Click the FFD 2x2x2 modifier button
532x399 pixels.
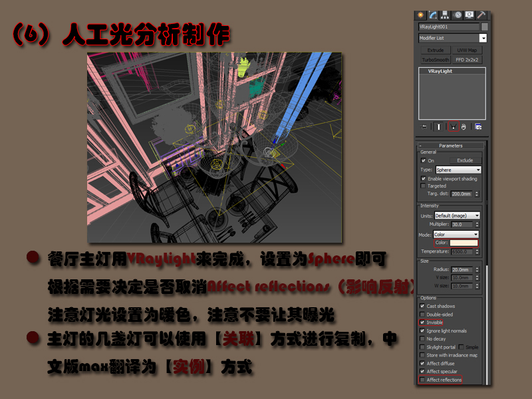(x=467, y=60)
